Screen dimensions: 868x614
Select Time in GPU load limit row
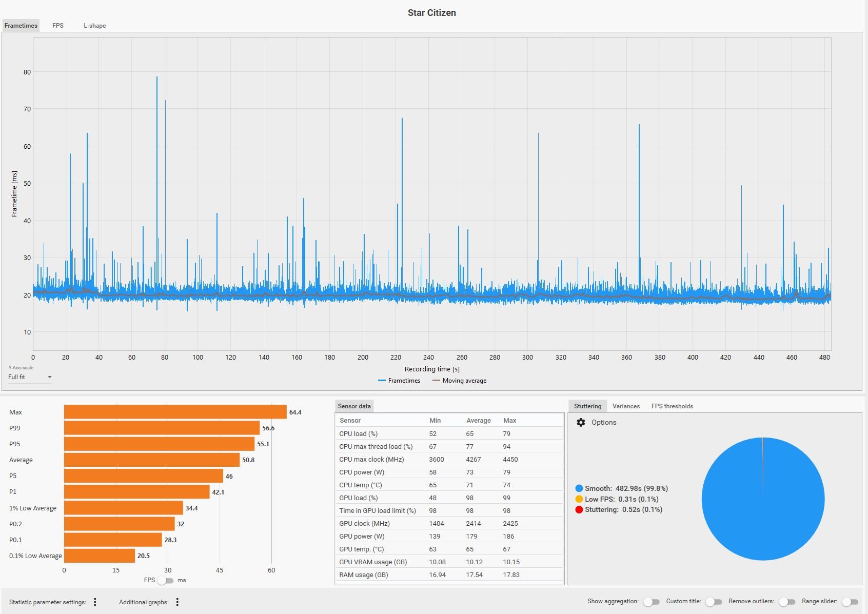[449, 510]
